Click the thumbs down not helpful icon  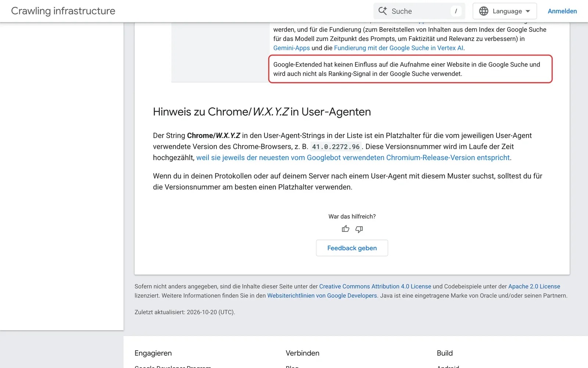pyautogui.click(x=359, y=229)
